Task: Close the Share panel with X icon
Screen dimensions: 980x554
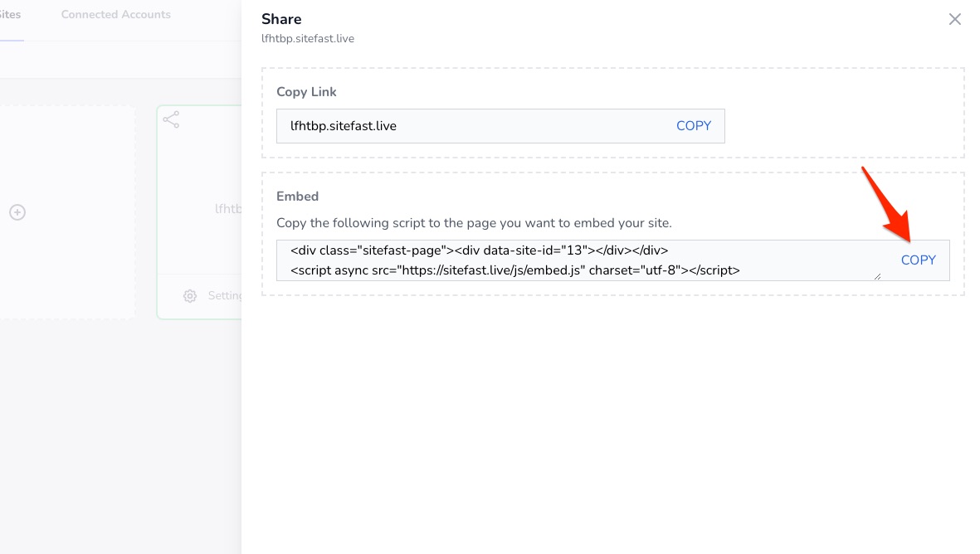Action: click(954, 19)
